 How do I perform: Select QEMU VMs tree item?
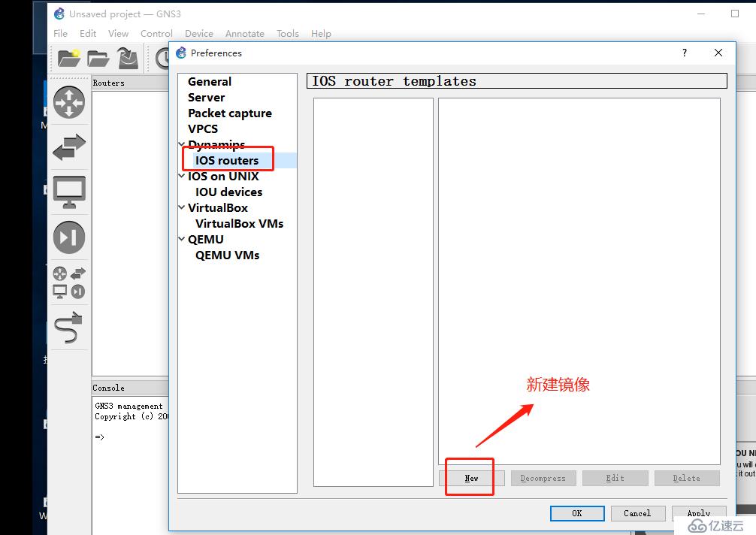[x=228, y=255]
